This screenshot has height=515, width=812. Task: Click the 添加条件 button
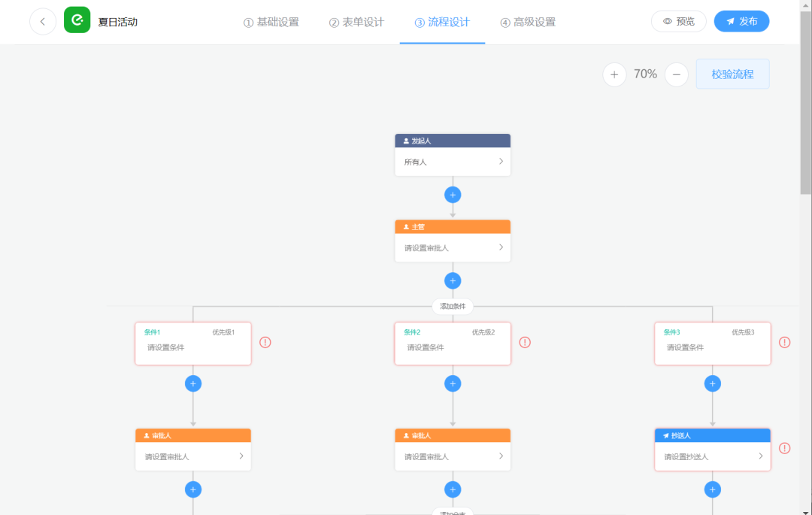coord(453,307)
